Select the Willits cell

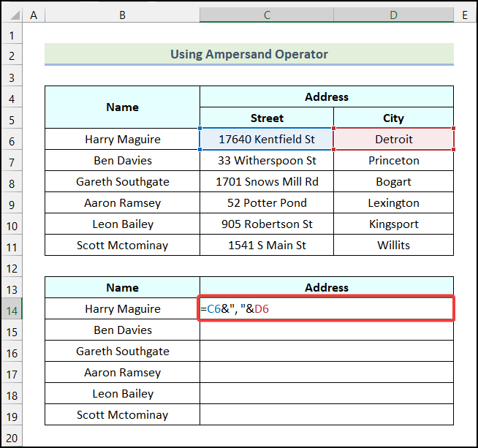pos(393,245)
